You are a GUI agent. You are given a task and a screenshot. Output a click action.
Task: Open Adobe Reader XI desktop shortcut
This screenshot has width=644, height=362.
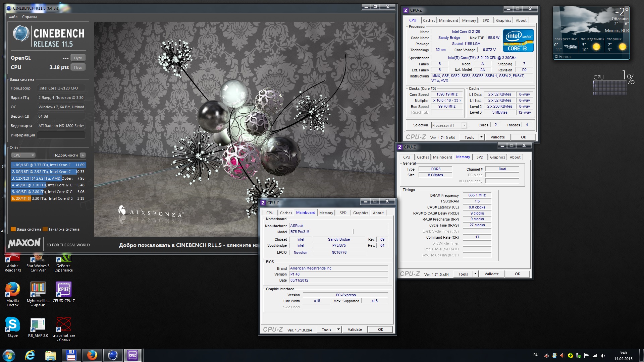click(13, 263)
